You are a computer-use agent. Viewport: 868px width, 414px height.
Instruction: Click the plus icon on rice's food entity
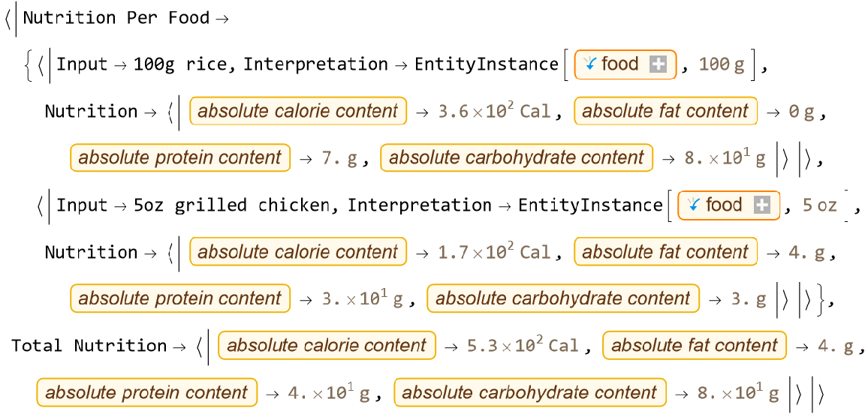(x=658, y=64)
